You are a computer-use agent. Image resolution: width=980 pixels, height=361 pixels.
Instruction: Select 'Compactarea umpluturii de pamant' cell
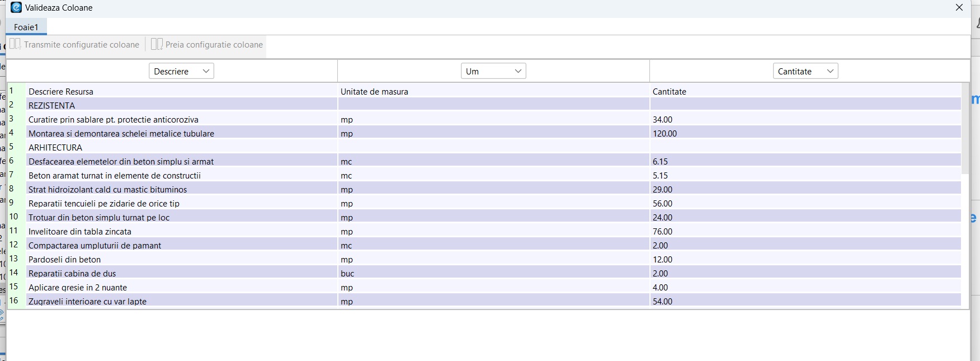(182, 245)
